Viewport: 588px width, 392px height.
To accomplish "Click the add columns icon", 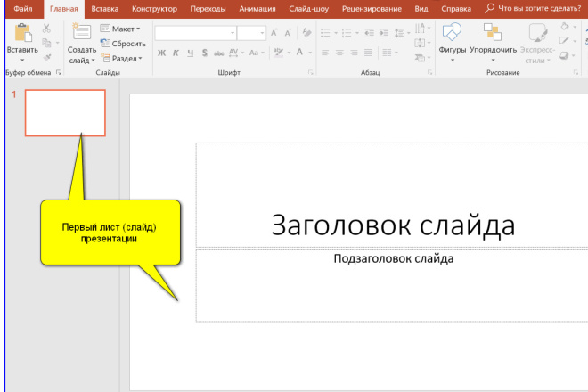I will click(387, 53).
